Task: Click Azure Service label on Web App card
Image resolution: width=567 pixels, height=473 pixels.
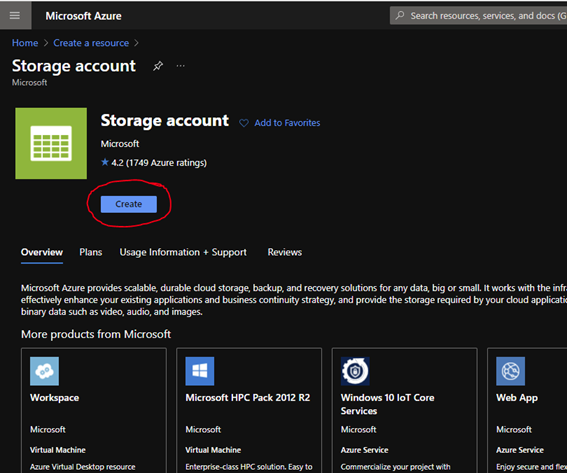Action: 520,450
